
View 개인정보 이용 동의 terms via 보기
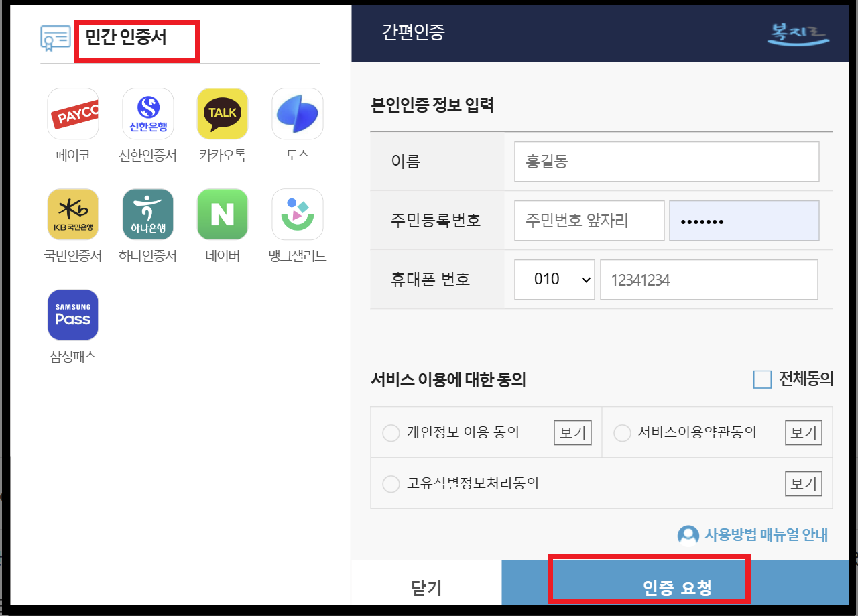pos(572,433)
